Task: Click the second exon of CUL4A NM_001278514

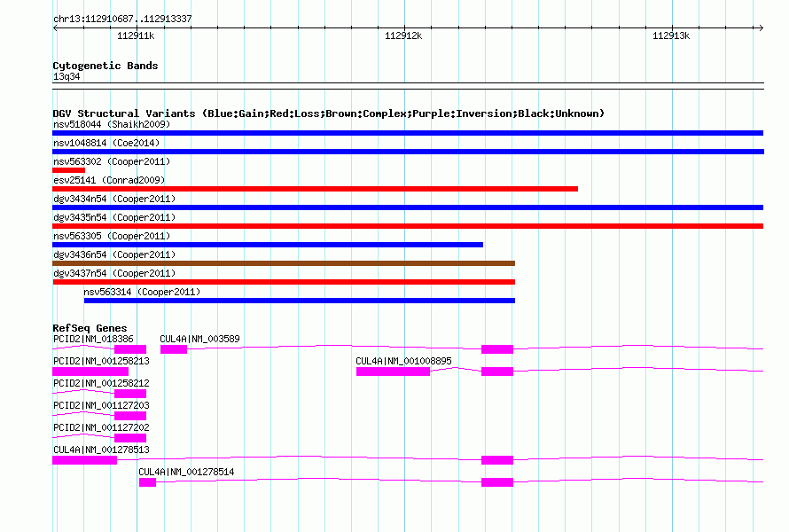Action: (x=497, y=482)
